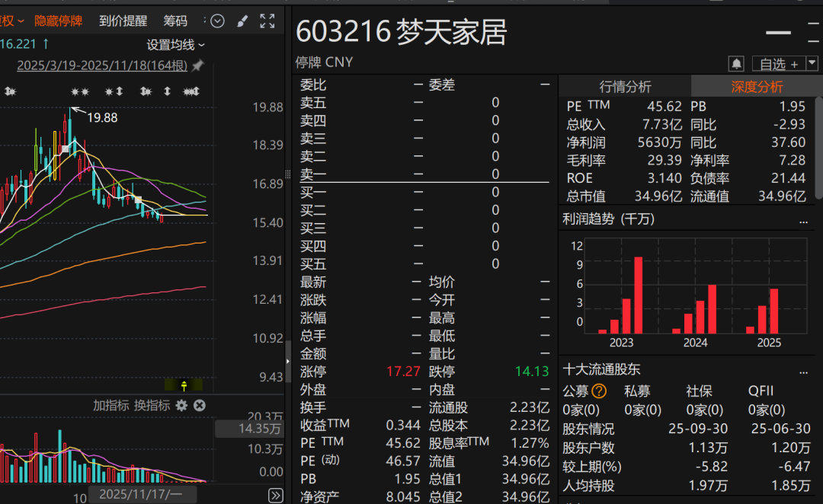Screen dimensions: 823x504
Task: Open more options for 利润趋势 section
Action: 803,222
